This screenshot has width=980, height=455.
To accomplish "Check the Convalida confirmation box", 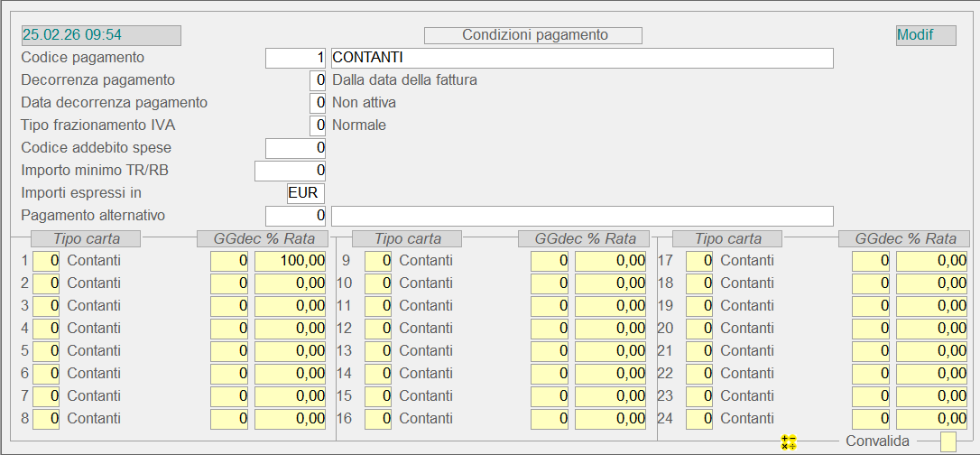I will (948, 441).
